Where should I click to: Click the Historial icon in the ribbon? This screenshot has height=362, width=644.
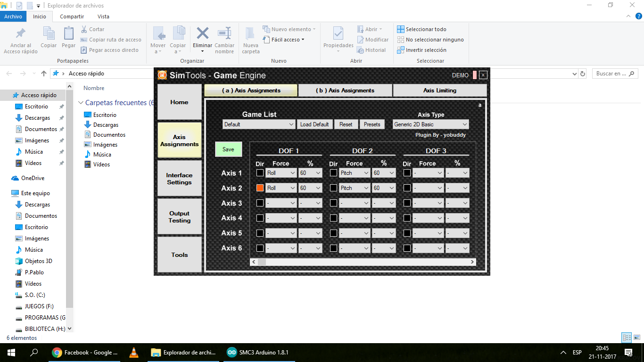[361, 50]
